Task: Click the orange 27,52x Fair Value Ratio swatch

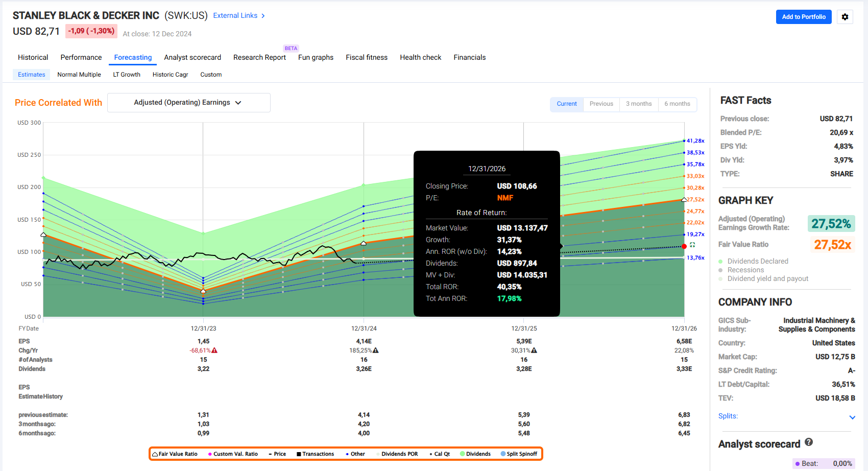Action: [x=832, y=245]
